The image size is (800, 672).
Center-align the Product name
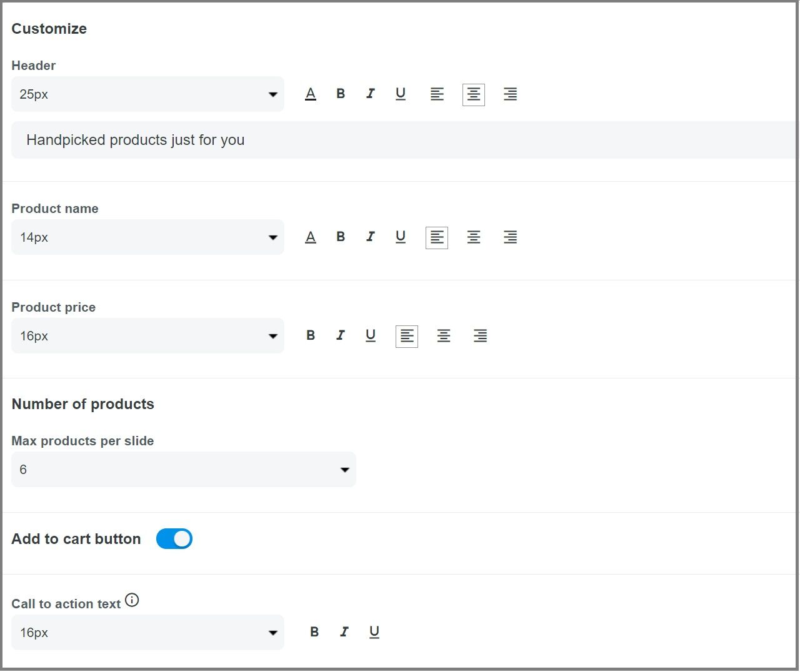coord(474,237)
